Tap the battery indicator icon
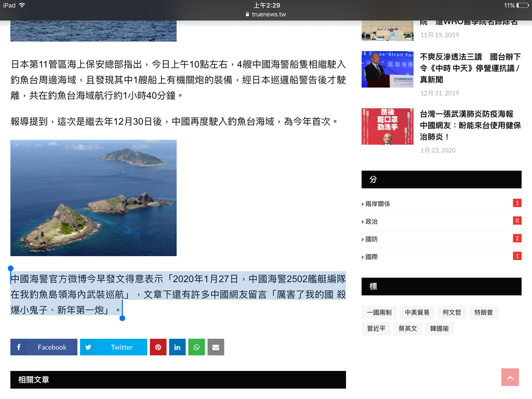532x399 pixels. pyautogui.click(x=523, y=5)
